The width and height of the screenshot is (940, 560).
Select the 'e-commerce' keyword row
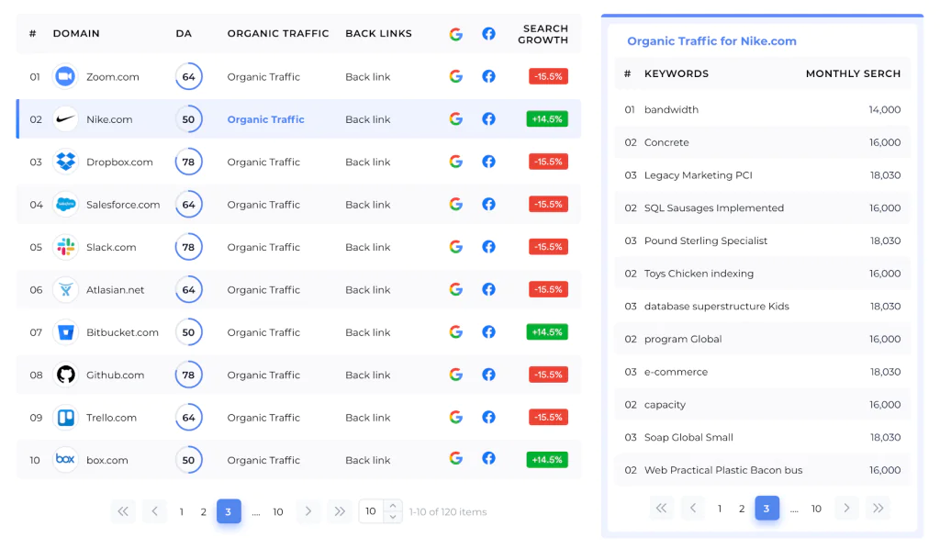[x=763, y=372]
